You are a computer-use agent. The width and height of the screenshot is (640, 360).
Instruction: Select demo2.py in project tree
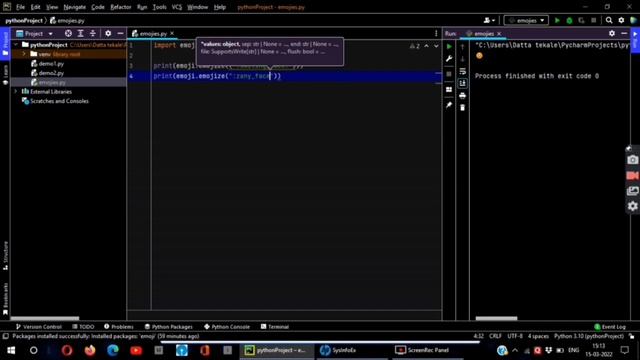[x=51, y=73]
